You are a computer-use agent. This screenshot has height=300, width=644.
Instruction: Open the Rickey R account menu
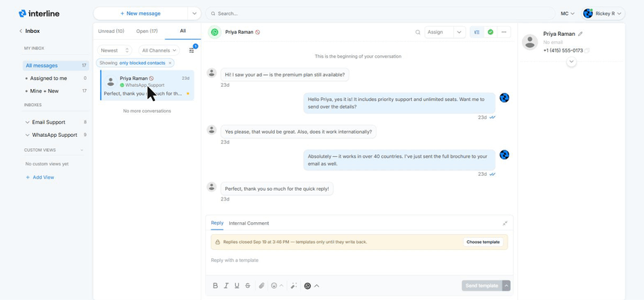pos(603,13)
